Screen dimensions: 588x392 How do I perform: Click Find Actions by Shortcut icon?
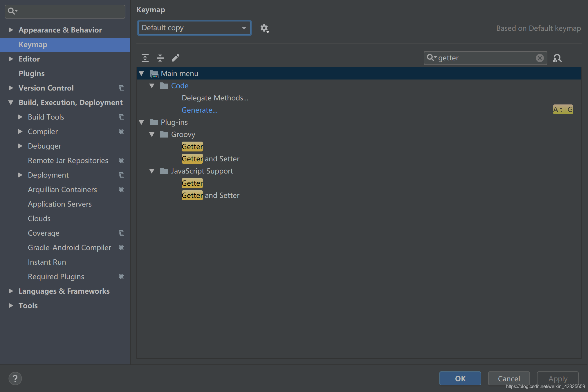[x=557, y=58]
